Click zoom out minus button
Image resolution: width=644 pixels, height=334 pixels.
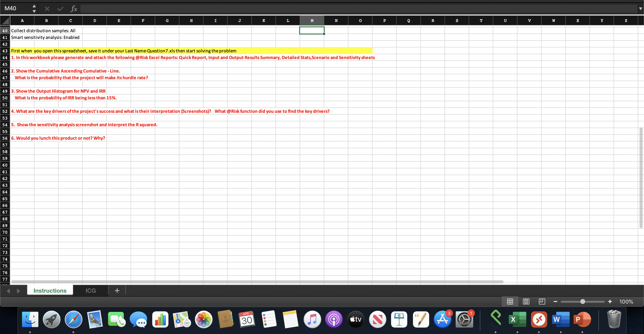[x=555, y=302]
